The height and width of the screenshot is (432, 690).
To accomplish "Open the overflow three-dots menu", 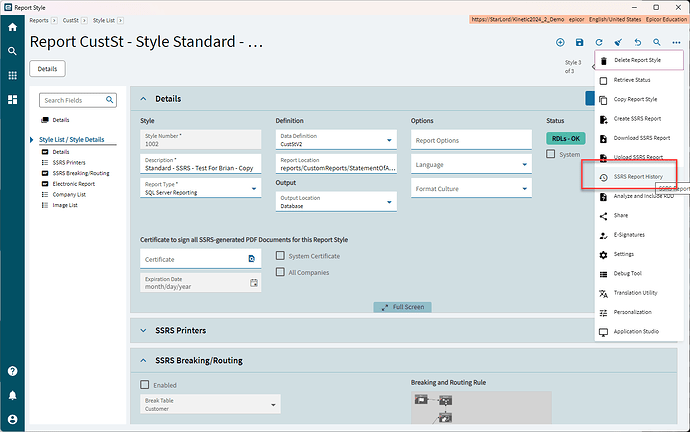I will [x=676, y=42].
